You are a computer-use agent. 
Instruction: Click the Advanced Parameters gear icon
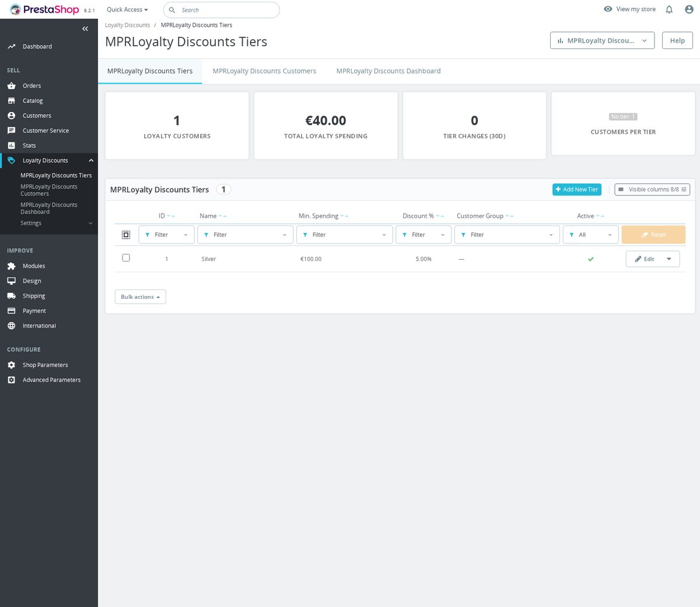[x=11, y=380]
